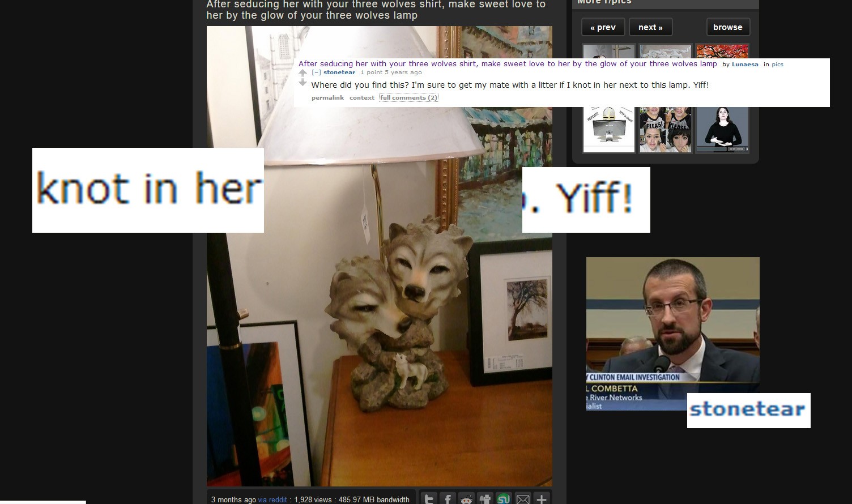
Task: Go to the previous image with prev button
Action: click(x=603, y=27)
